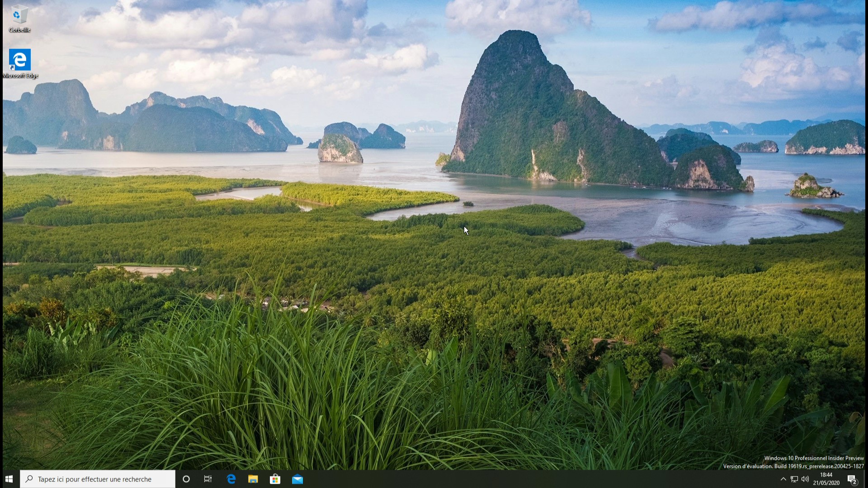Launch Edge from the taskbar
868x488 pixels.
(x=231, y=479)
